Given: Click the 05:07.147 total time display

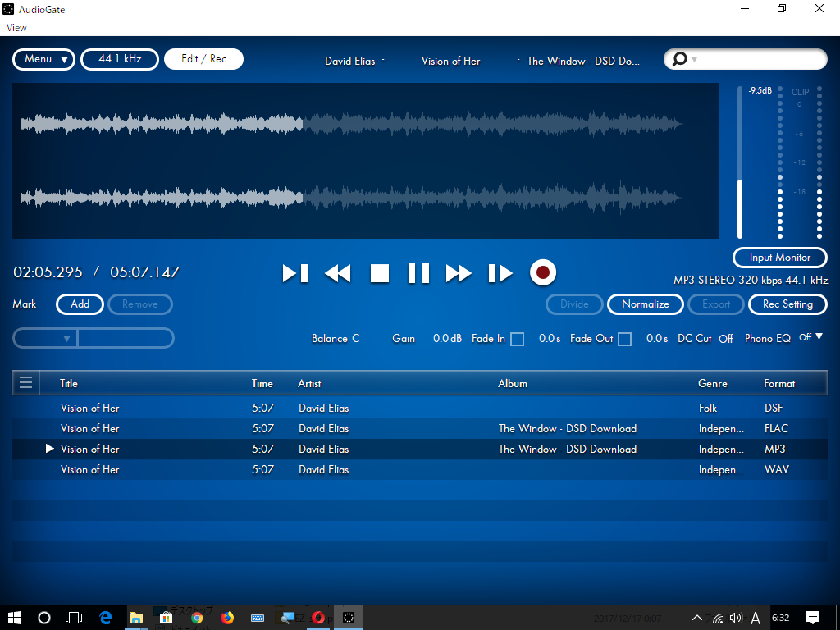Looking at the screenshot, I should pyautogui.click(x=144, y=272).
